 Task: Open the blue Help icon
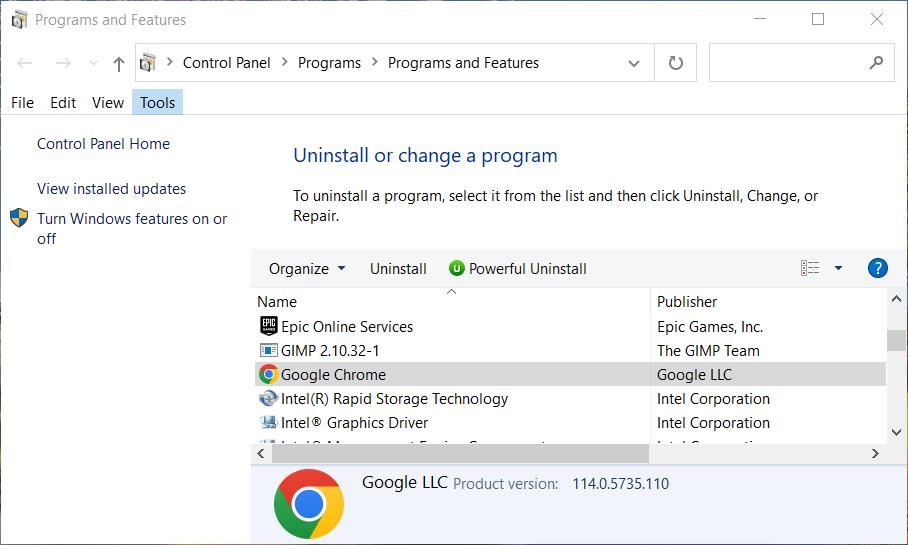[x=877, y=268]
